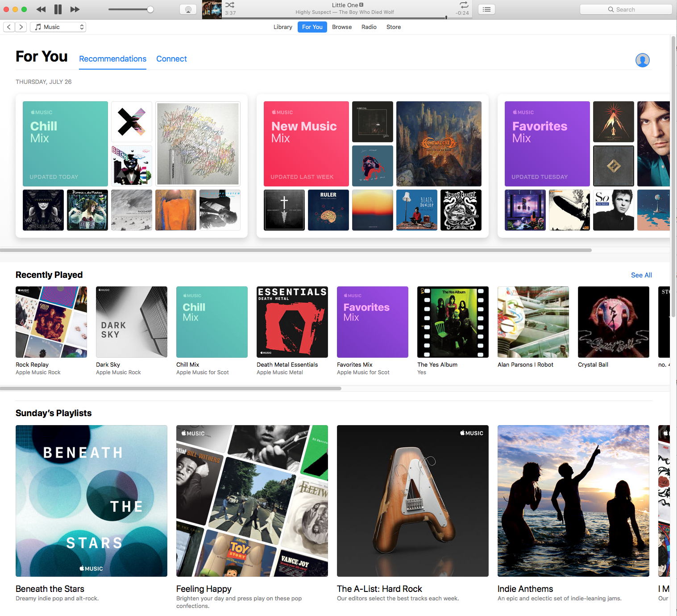Click the remaining time -0:24 display
The width and height of the screenshot is (677, 616).
(462, 13)
